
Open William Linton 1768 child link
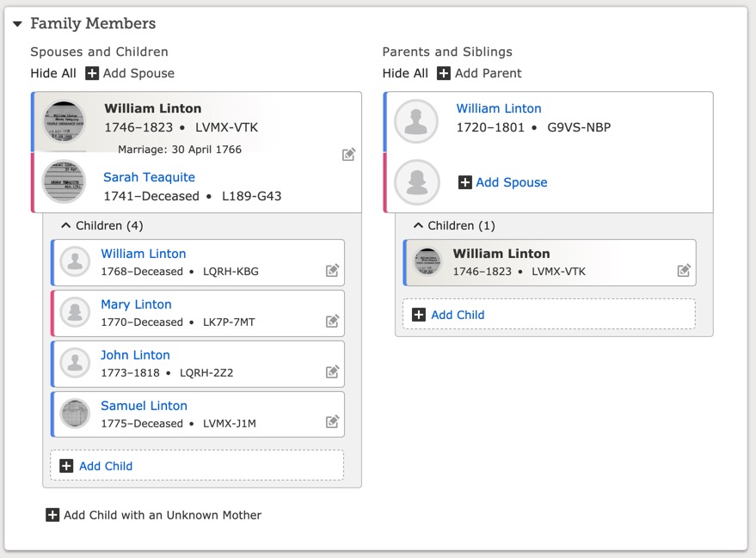[143, 254]
